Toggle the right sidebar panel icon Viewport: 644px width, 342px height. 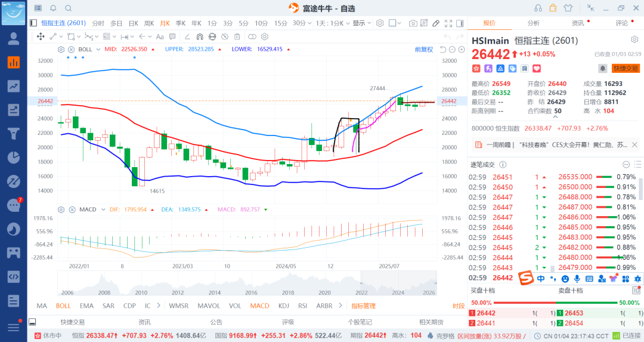point(460,23)
